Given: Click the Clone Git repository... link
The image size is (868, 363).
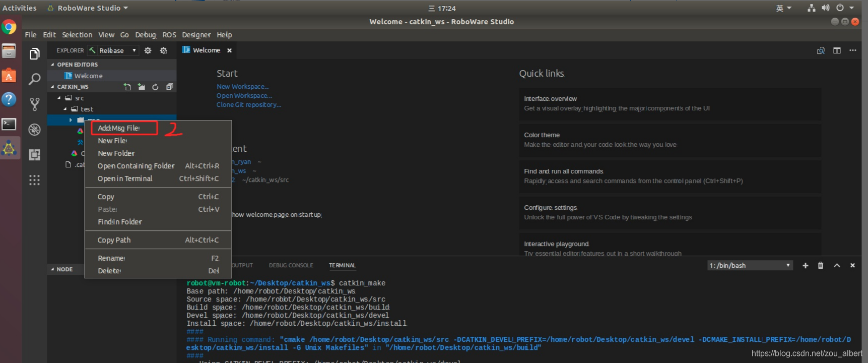Looking at the screenshot, I should pyautogui.click(x=249, y=105).
